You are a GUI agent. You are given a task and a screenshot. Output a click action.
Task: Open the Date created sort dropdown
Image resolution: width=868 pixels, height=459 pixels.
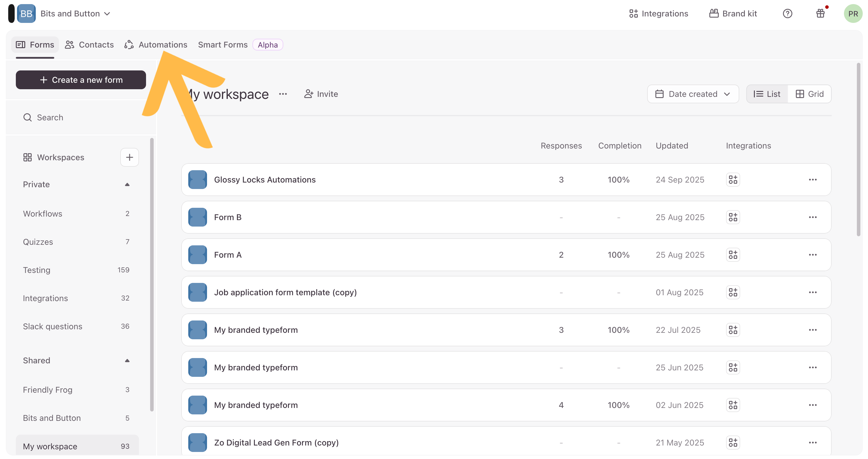click(692, 94)
